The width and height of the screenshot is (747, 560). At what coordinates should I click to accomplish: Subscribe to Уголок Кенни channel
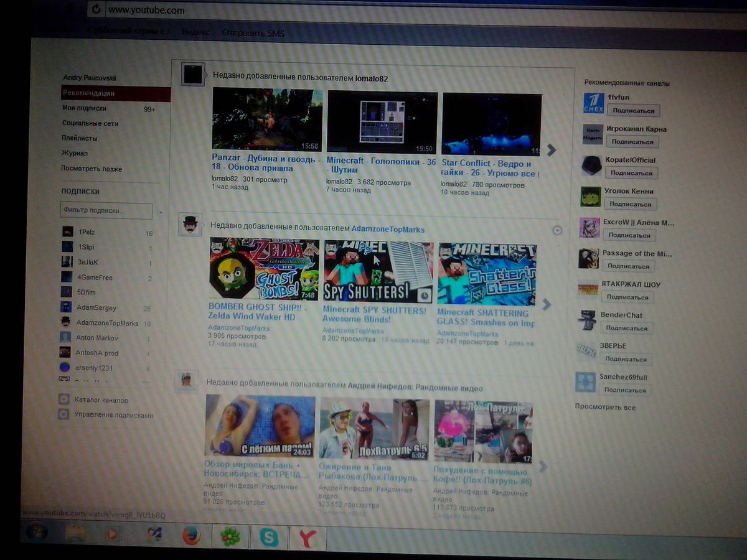tap(630, 204)
